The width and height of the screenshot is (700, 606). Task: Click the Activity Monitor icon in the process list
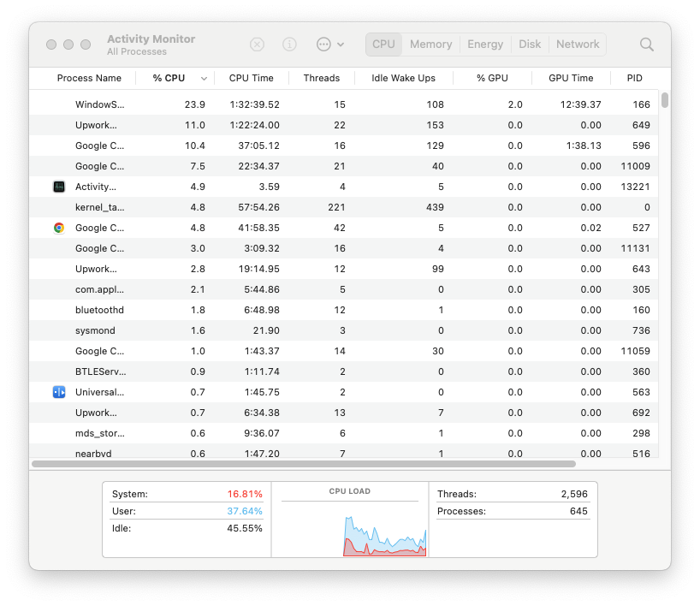click(x=56, y=186)
